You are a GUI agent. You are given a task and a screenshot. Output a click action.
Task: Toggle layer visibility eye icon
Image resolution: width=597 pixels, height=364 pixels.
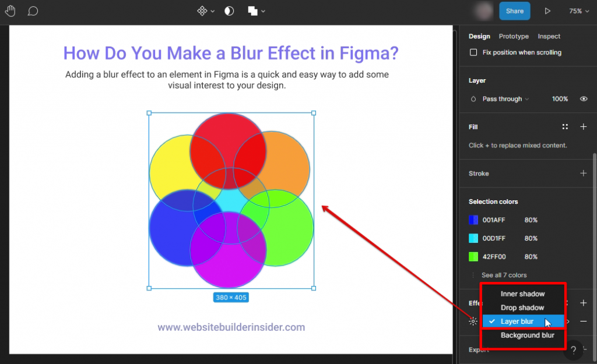click(584, 99)
